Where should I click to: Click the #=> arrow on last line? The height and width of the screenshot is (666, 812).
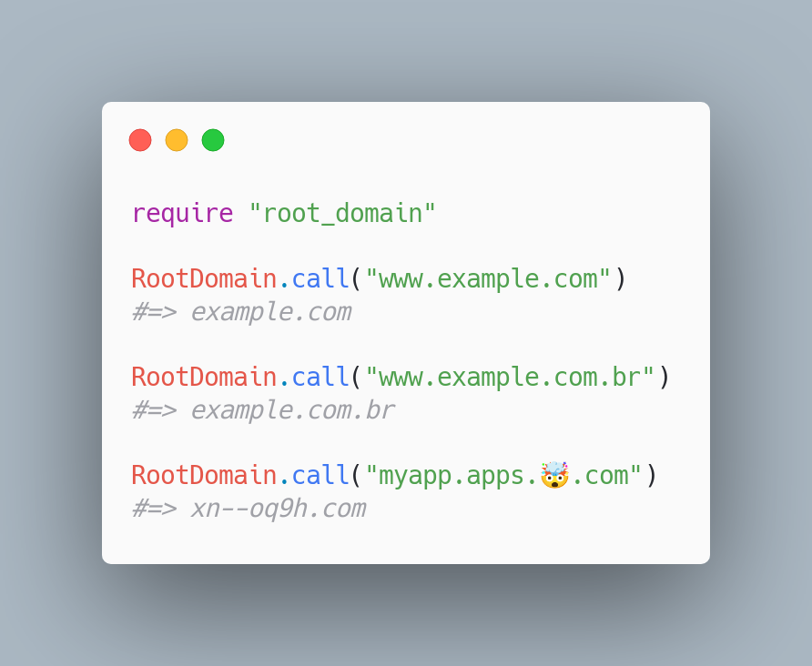point(155,509)
